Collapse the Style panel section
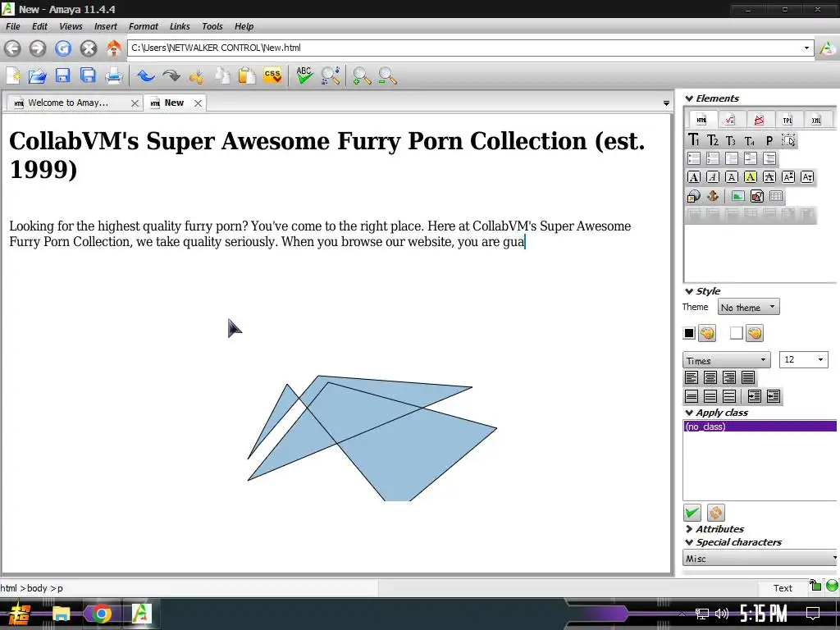This screenshot has width=840, height=630. (689, 291)
